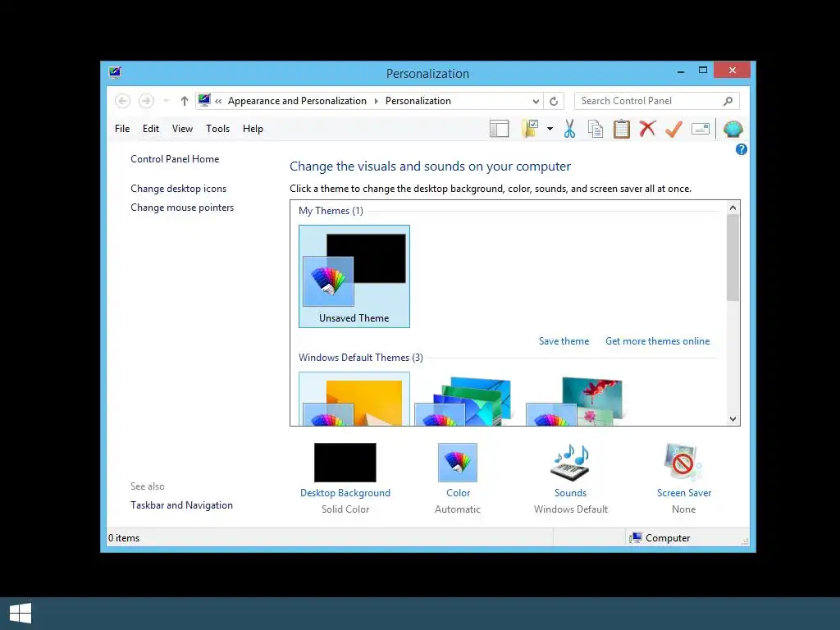
Task: Click Windows Default Themes (3) heading
Action: (x=361, y=358)
